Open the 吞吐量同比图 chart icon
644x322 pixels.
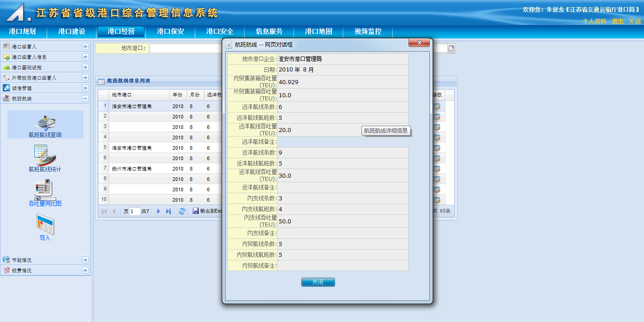click(45, 190)
